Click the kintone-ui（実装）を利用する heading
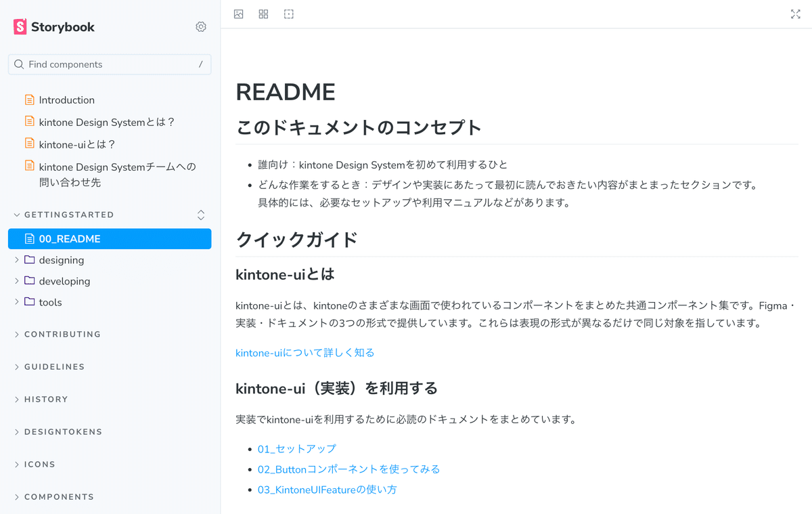The height and width of the screenshot is (514, 812). click(336, 389)
